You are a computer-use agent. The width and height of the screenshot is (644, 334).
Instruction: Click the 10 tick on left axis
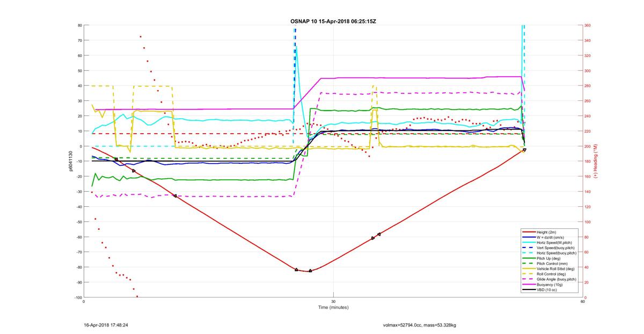point(79,131)
